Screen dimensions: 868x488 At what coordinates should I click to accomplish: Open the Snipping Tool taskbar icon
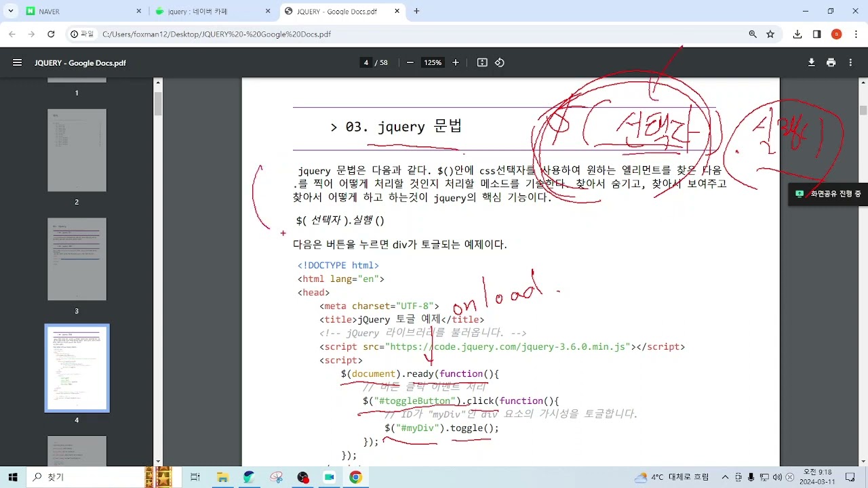coord(276,477)
